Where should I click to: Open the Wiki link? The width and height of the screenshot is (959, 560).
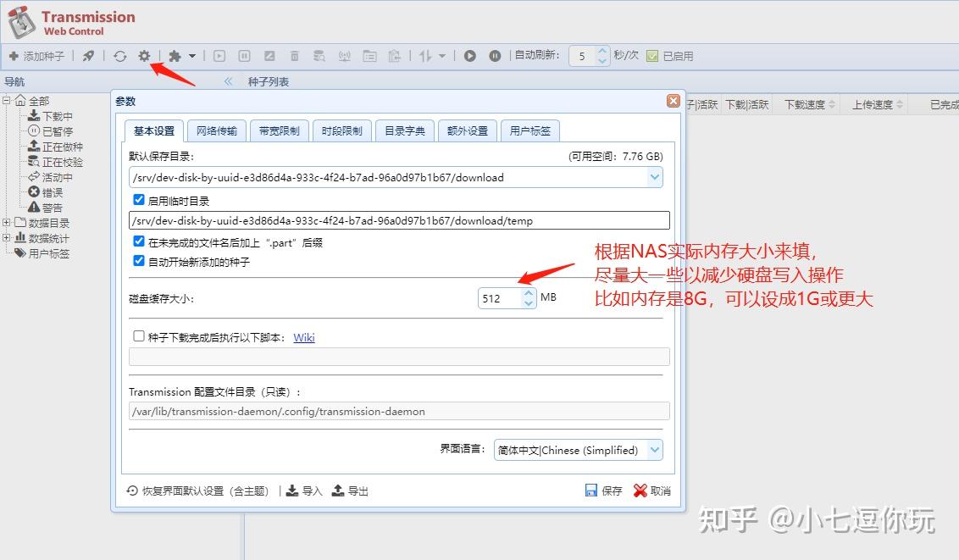click(304, 337)
